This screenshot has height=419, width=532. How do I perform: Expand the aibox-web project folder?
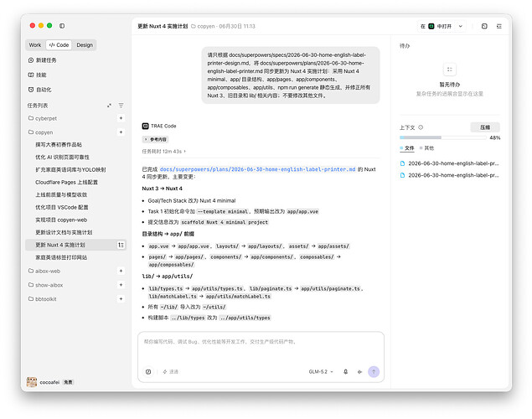point(44,271)
